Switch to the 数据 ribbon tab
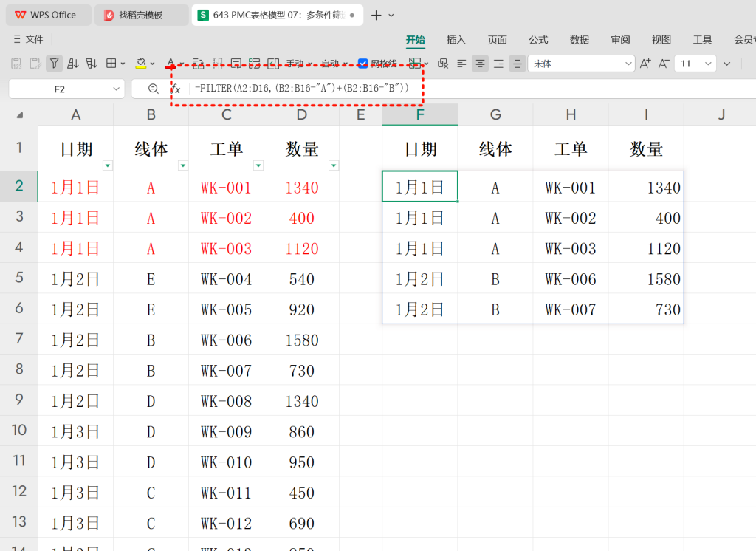The width and height of the screenshot is (756, 551). click(579, 40)
